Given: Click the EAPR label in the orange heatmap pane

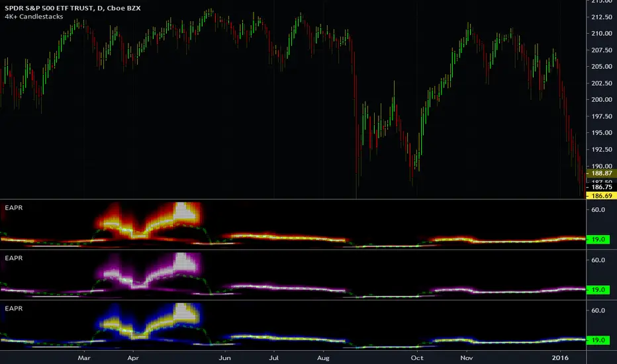Looking at the screenshot, I should [x=14, y=207].
